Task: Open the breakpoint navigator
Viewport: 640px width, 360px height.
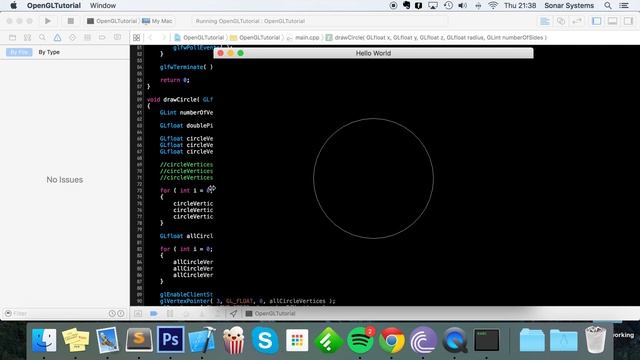Action: pos(102,38)
